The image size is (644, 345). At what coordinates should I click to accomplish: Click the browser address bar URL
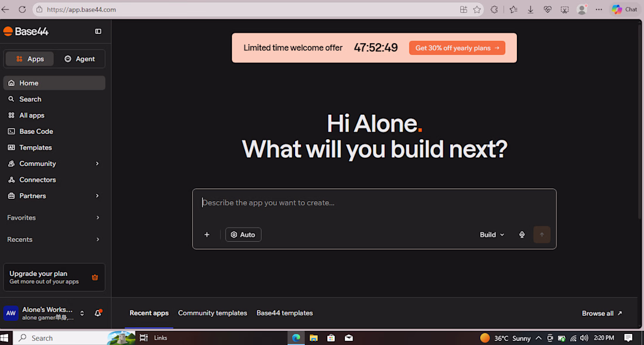(x=81, y=9)
